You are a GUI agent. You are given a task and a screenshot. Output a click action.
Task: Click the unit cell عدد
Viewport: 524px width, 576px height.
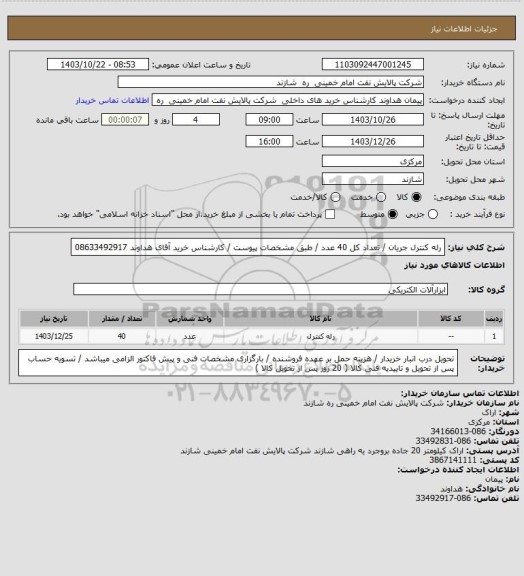pyautogui.click(x=190, y=336)
